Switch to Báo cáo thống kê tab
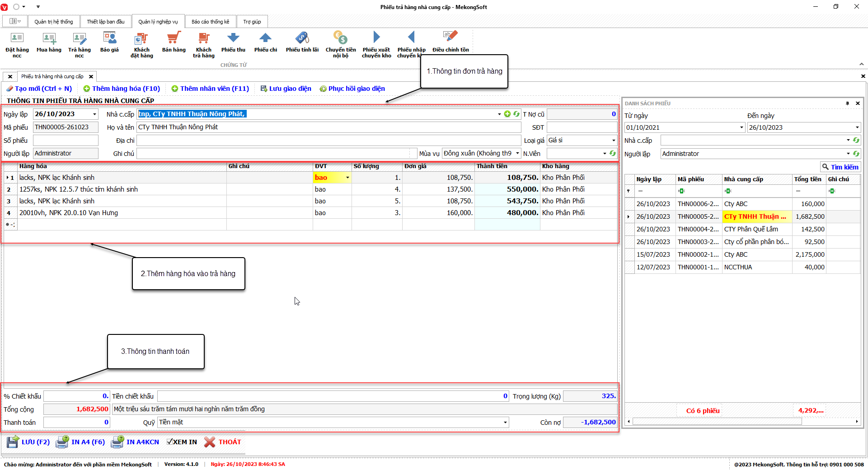868x470 pixels. coord(210,22)
